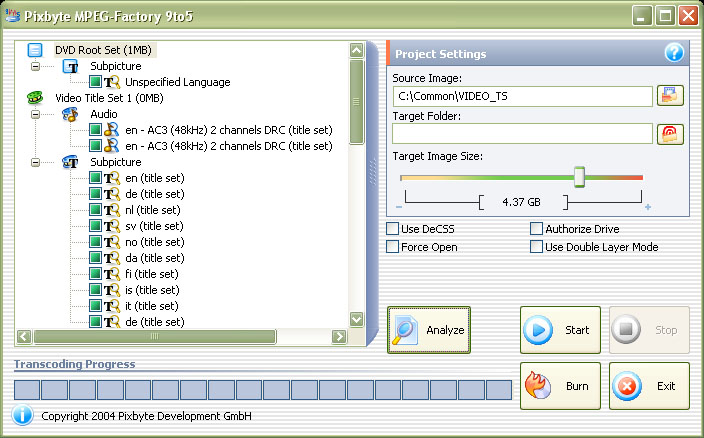Click the Analyze button

coord(429,330)
